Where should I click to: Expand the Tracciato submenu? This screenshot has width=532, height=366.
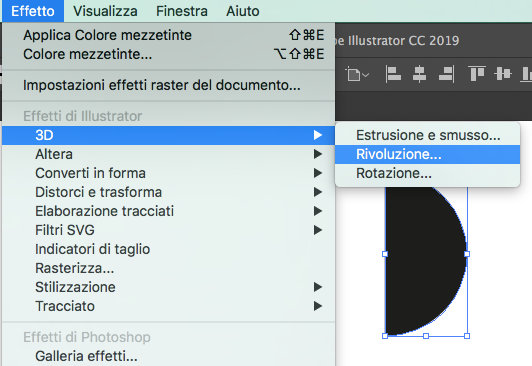click(168, 306)
